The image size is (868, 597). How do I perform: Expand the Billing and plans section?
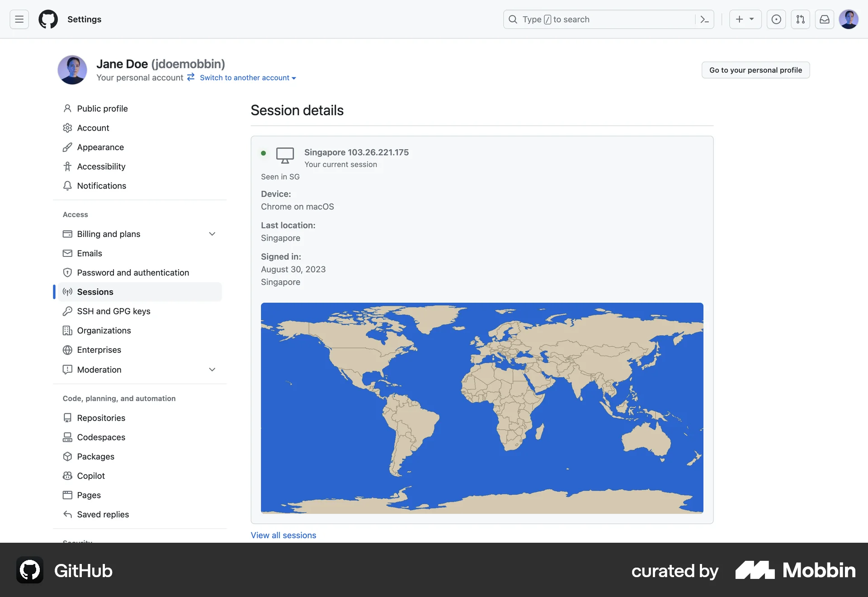(212, 234)
